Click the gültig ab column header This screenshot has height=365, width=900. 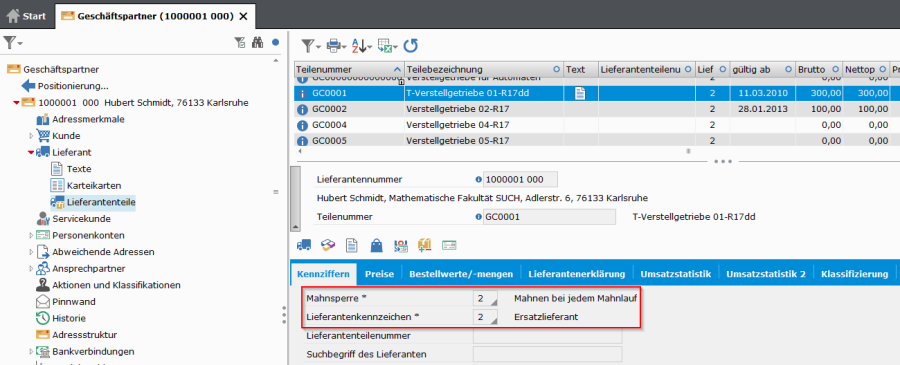[x=762, y=69]
